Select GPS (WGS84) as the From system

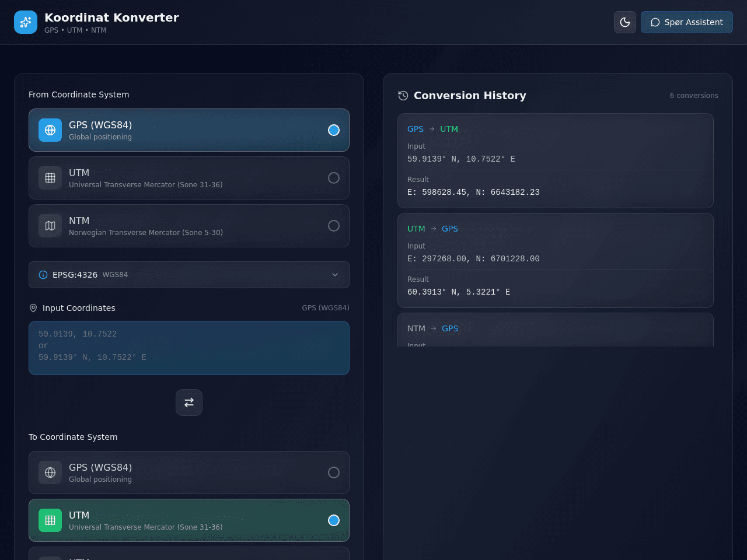point(189,130)
